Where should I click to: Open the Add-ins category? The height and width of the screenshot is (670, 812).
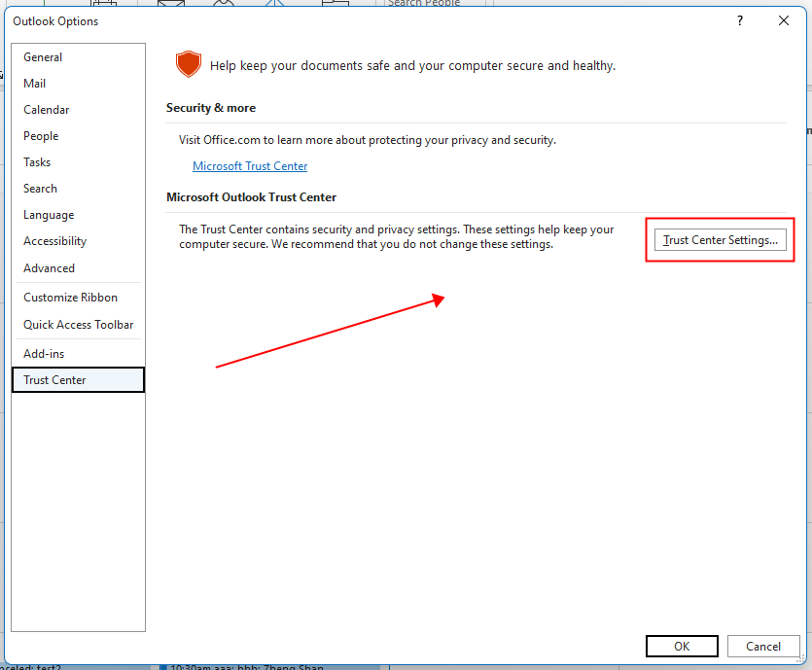[x=44, y=354]
